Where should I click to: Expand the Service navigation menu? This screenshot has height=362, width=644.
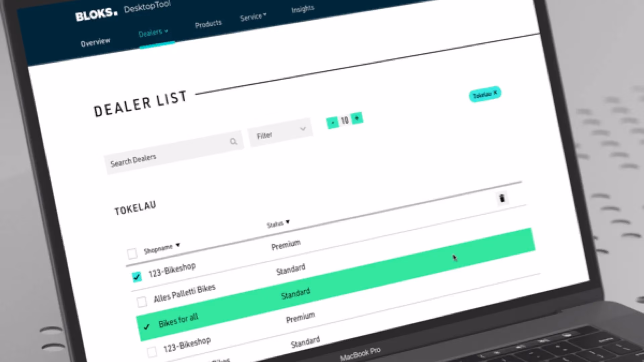[253, 16]
